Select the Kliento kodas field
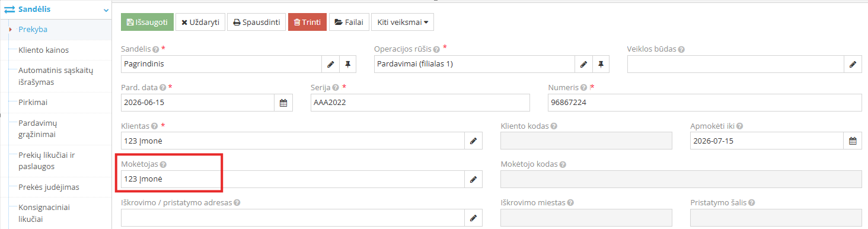 pos(586,141)
